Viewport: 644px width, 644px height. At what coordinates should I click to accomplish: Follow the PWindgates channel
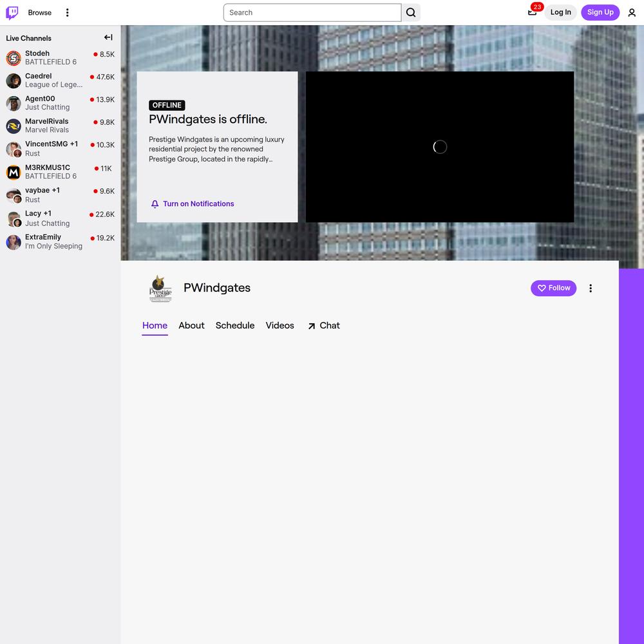[553, 288]
